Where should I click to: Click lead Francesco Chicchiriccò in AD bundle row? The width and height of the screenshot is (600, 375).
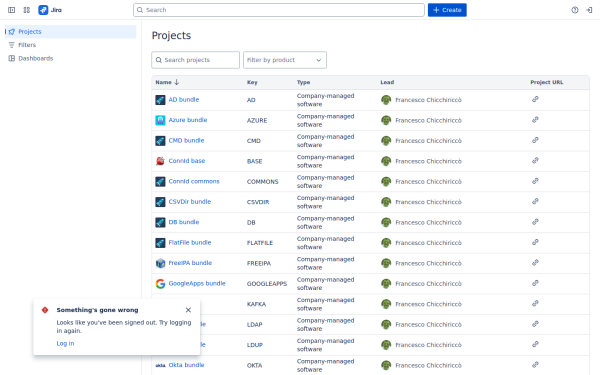(428, 100)
